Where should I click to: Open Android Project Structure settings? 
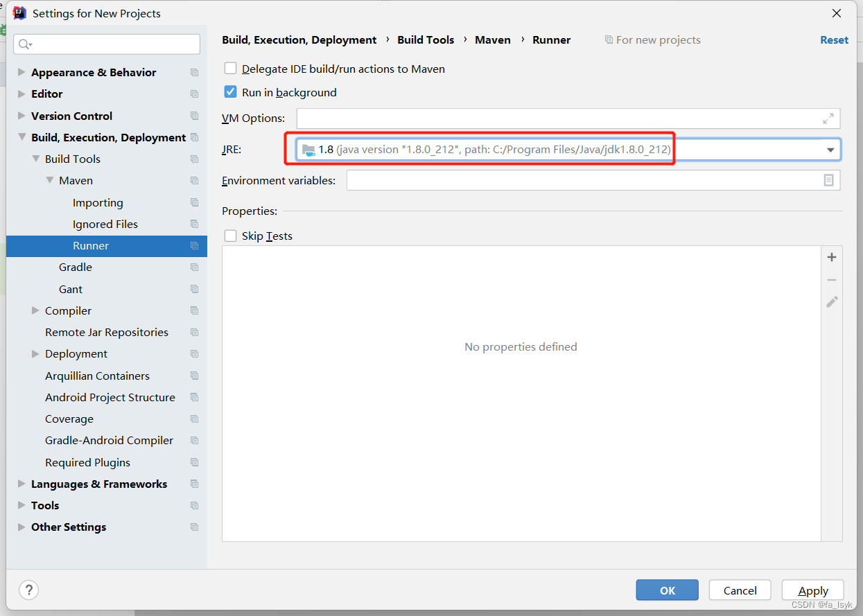tap(110, 397)
